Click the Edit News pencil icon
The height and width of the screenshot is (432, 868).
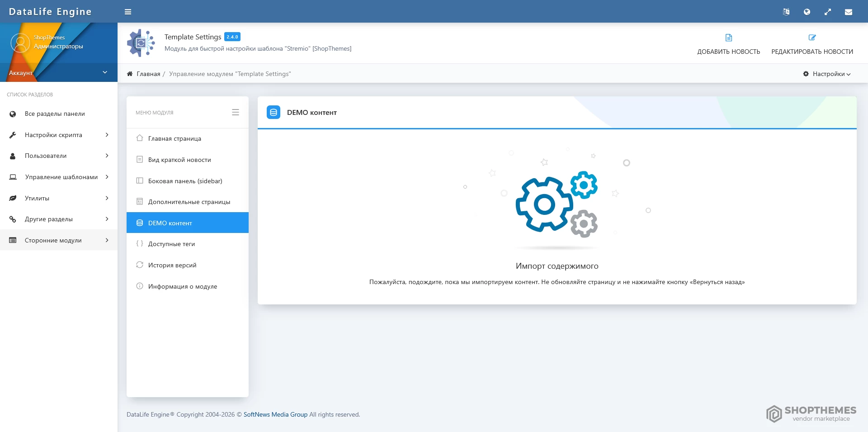pos(812,38)
